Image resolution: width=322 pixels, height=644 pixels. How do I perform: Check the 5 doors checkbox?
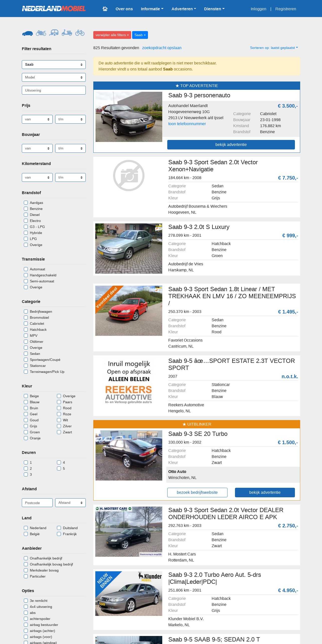click(59, 468)
